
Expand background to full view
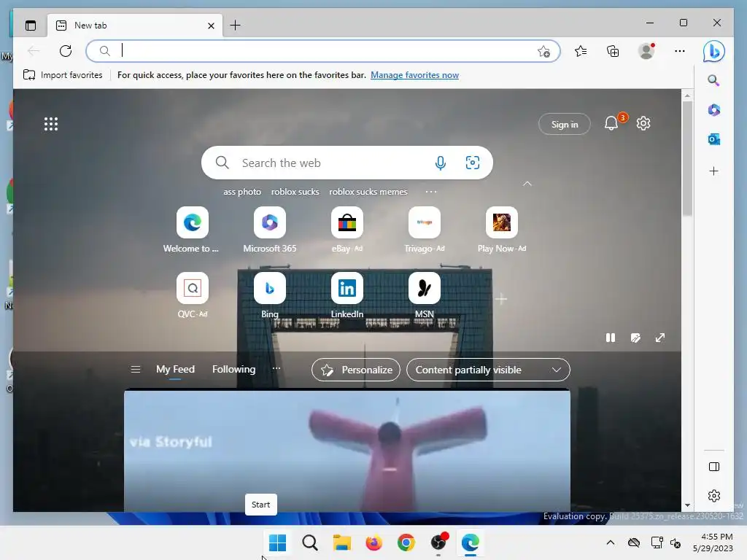point(659,338)
